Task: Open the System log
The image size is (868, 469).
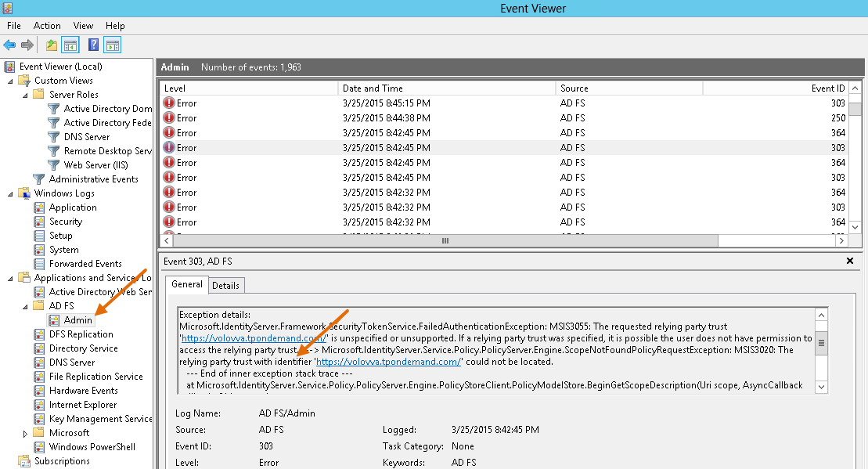Action: coord(63,250)
